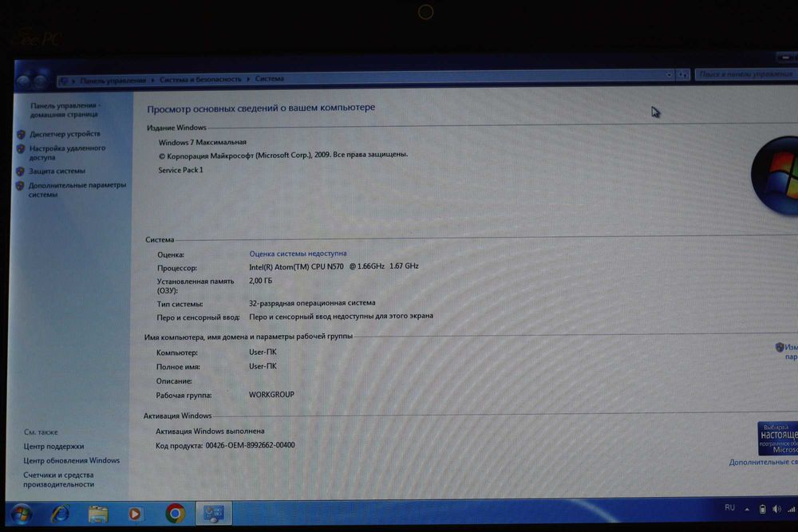Open Центр поддержки link
Viewport: 798px width, 532px height.
[53, 447]
